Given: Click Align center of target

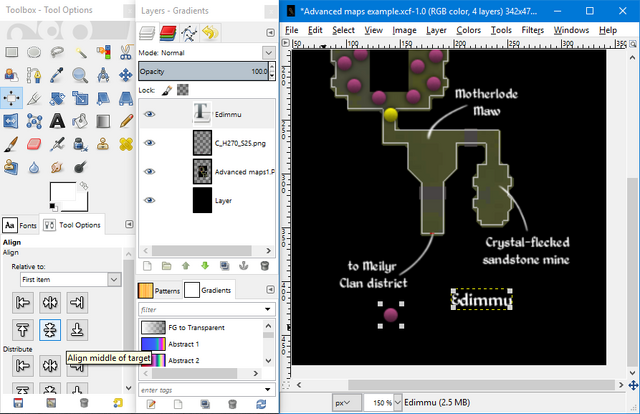Looking at the screenshot, I should click(x=50, y=303).
